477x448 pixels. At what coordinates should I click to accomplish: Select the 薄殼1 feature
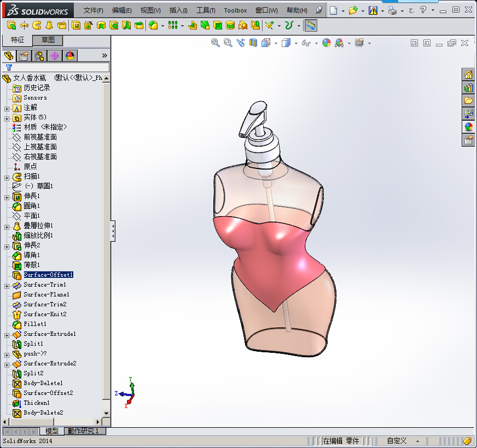32,265
